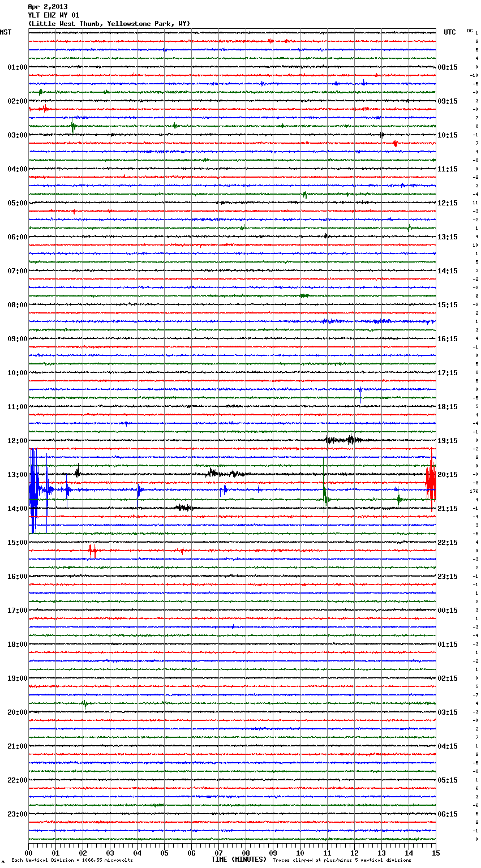481x868 pixels.
Task: Click the 'MST' time zone label
Action: click(x=6, y=32)
